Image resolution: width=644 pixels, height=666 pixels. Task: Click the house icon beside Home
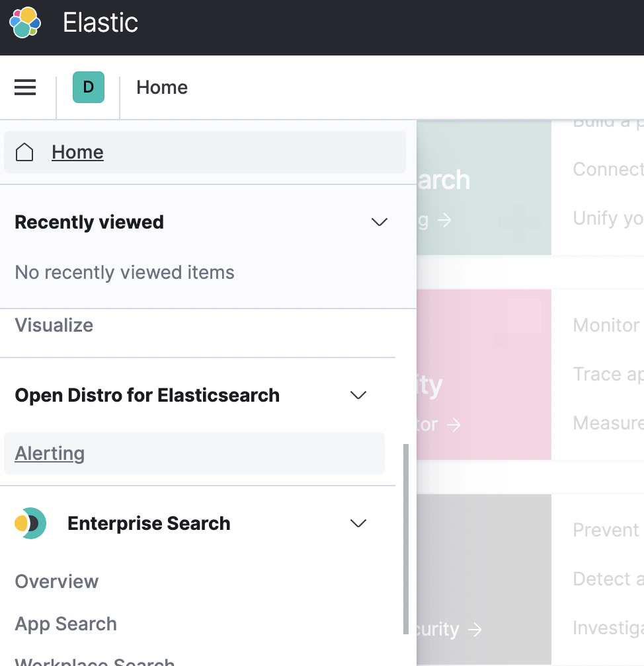[x=24, y=152]
